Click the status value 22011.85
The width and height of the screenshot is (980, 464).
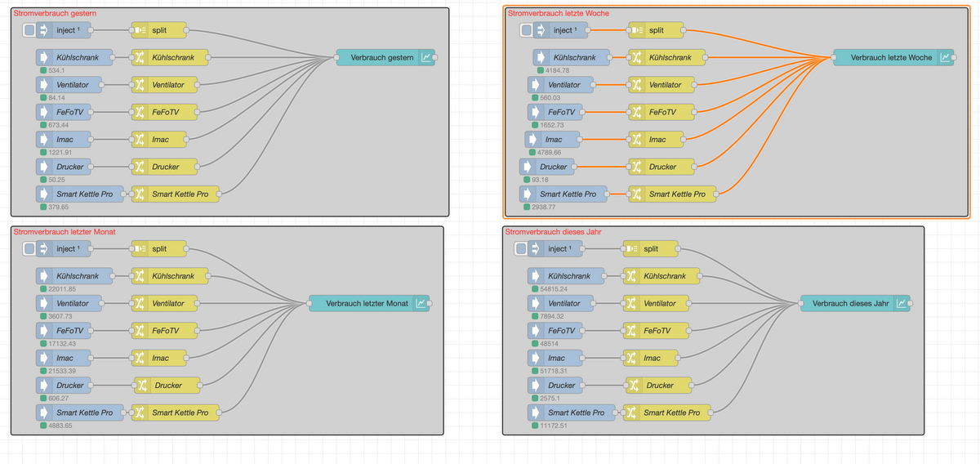pos(63,289)
